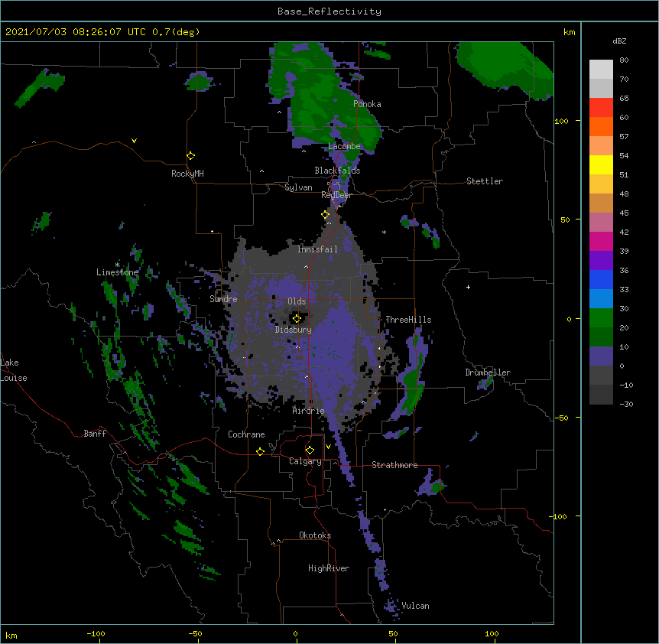659x644 pixels.
Task: Click the yellow diamond marker below RedDeer
Action: (x=325, y=215)
